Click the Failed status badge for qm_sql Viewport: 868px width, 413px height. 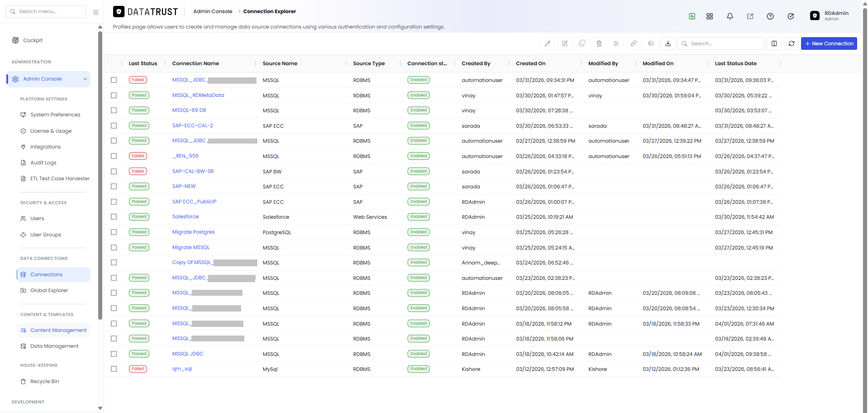click(x=138, y=369)
